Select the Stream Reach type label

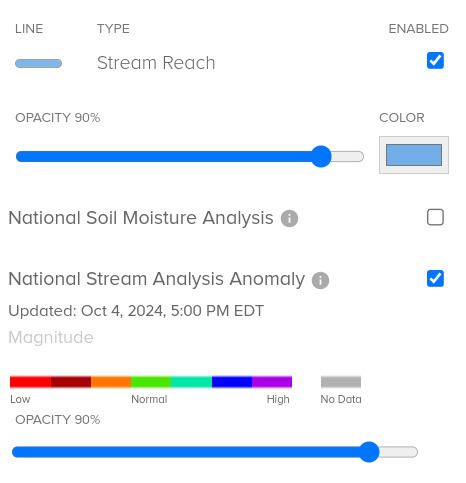(156, 63)
